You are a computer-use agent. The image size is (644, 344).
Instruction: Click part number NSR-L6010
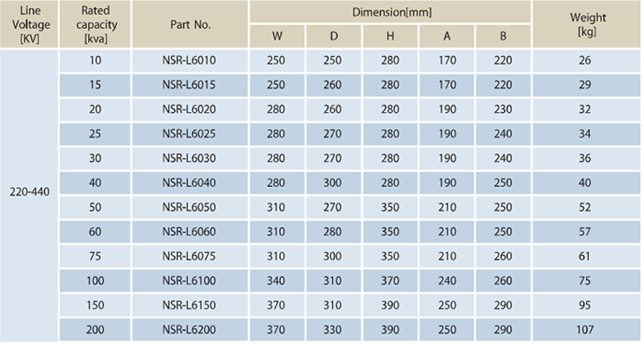(x=189, y=60)
